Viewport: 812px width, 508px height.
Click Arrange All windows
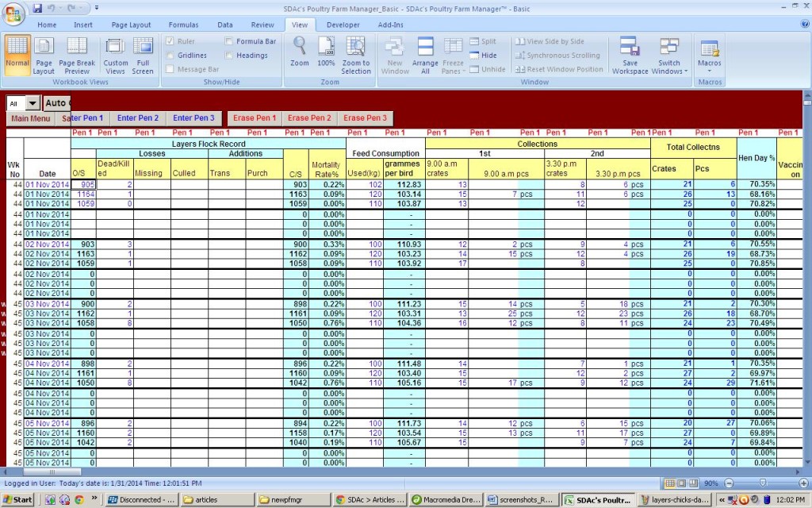425,55
